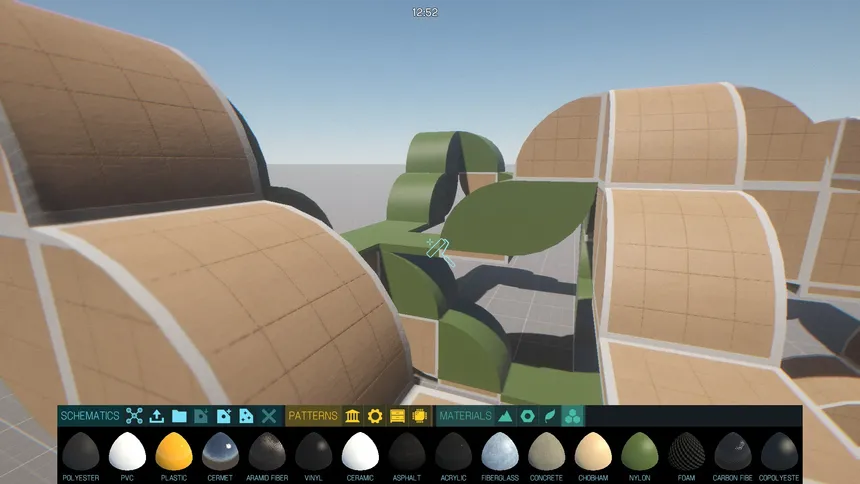
Task: Choose the Fiberglass material
Action: 500,451
